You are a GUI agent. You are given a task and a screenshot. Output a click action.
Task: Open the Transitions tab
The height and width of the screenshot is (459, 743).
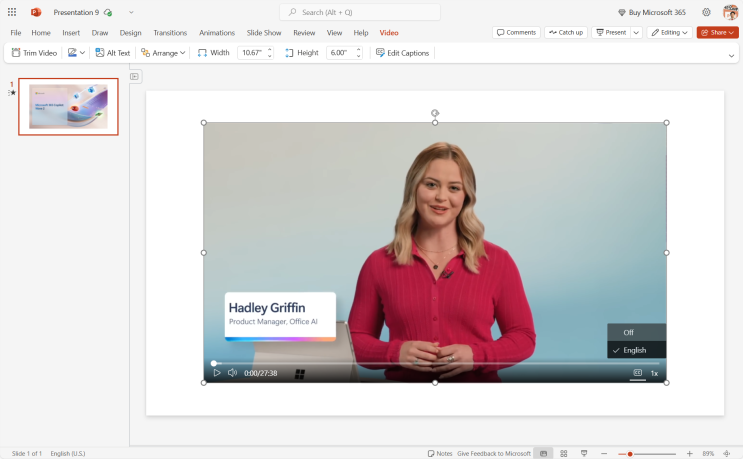point(170,33)
